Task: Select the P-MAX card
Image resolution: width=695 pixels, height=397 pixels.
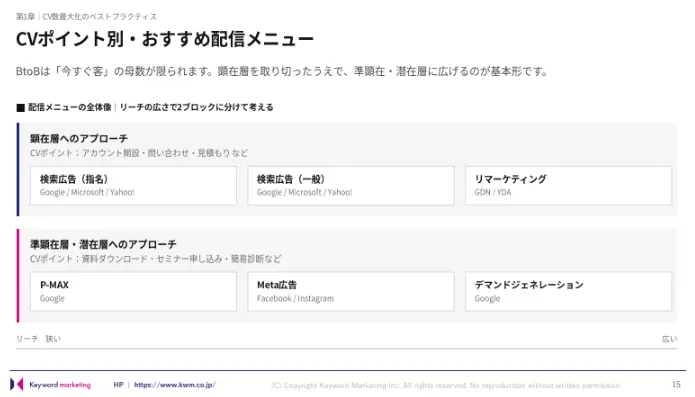Action: [x=133, y=292]
